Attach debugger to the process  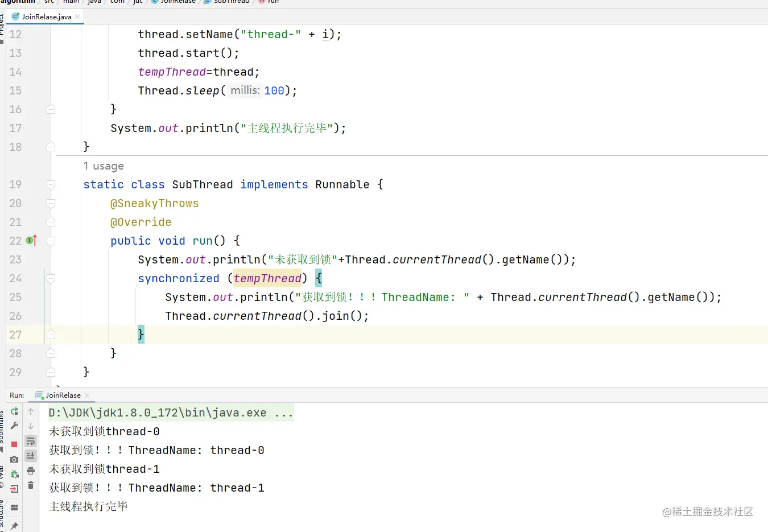coord(14,474)
